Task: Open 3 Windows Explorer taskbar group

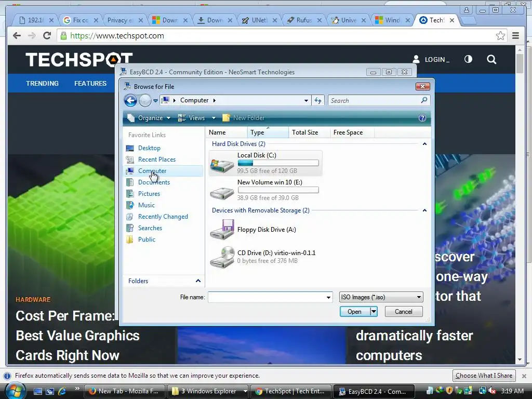Action: [208, 391]
